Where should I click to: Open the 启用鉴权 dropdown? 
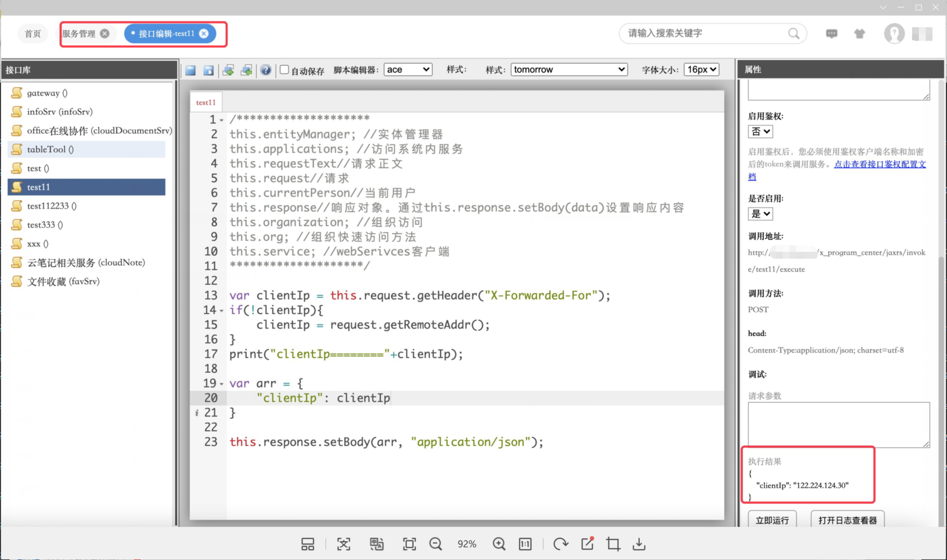point(760,132)
